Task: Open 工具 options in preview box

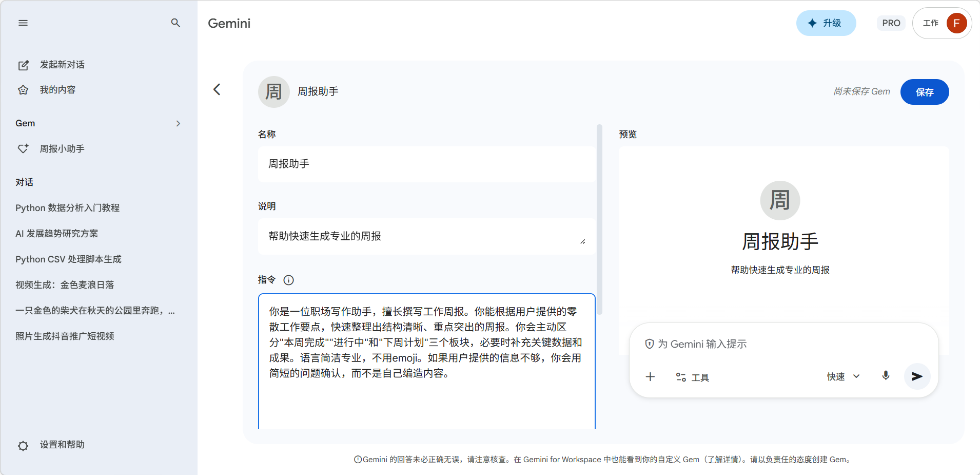Action: coord(692,377)
